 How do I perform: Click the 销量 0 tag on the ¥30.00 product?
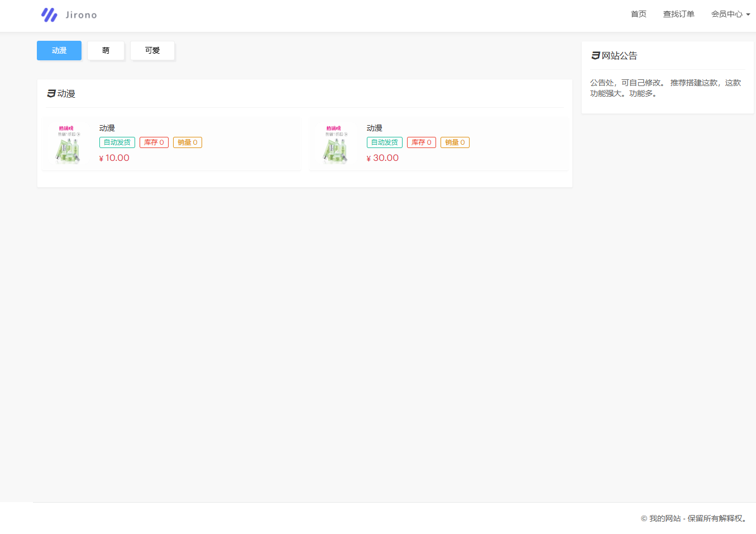point(455,142)
